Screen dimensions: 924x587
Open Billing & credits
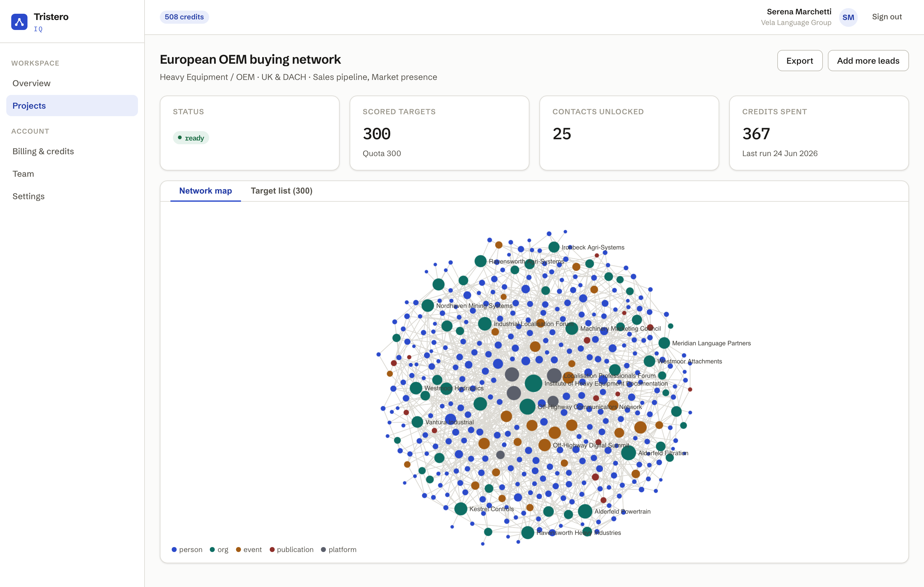72,151
